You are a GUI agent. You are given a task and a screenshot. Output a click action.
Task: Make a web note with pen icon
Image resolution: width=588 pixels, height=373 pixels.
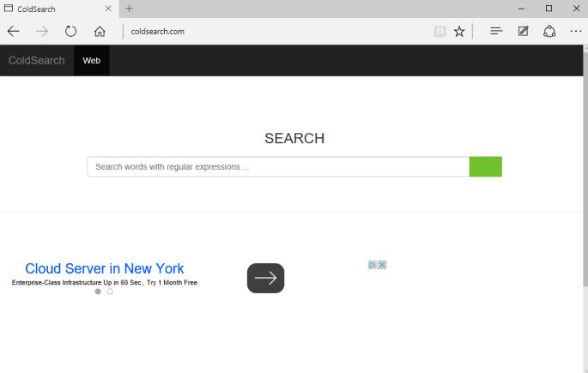(523, 31)
